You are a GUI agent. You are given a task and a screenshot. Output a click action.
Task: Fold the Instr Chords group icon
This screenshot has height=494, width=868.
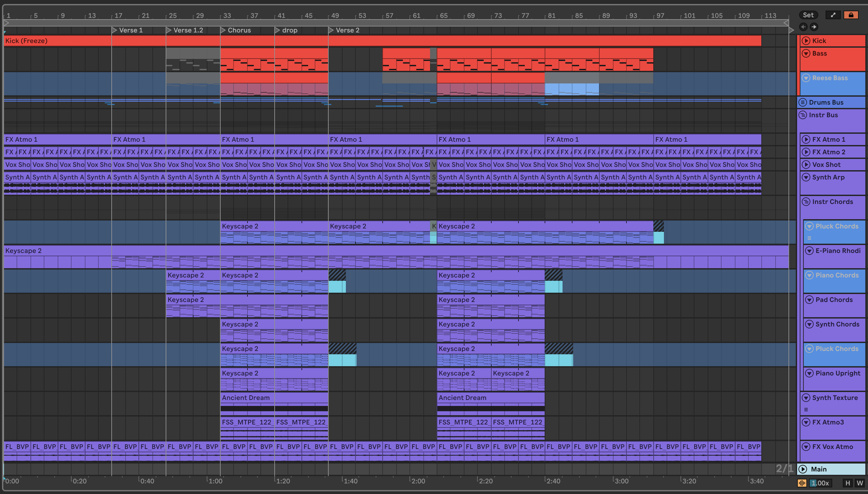pyautogui.click(x=806, y=202)
